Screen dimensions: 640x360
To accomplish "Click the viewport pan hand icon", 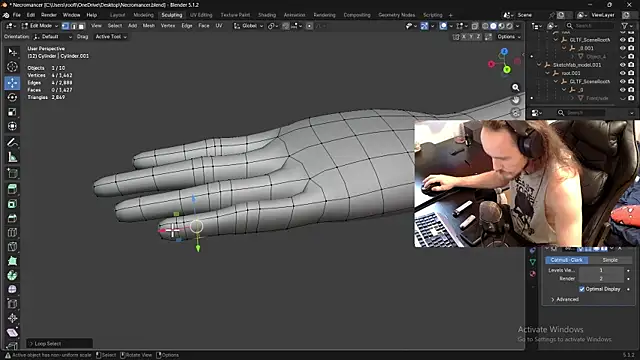I will [x=516, y=100].
